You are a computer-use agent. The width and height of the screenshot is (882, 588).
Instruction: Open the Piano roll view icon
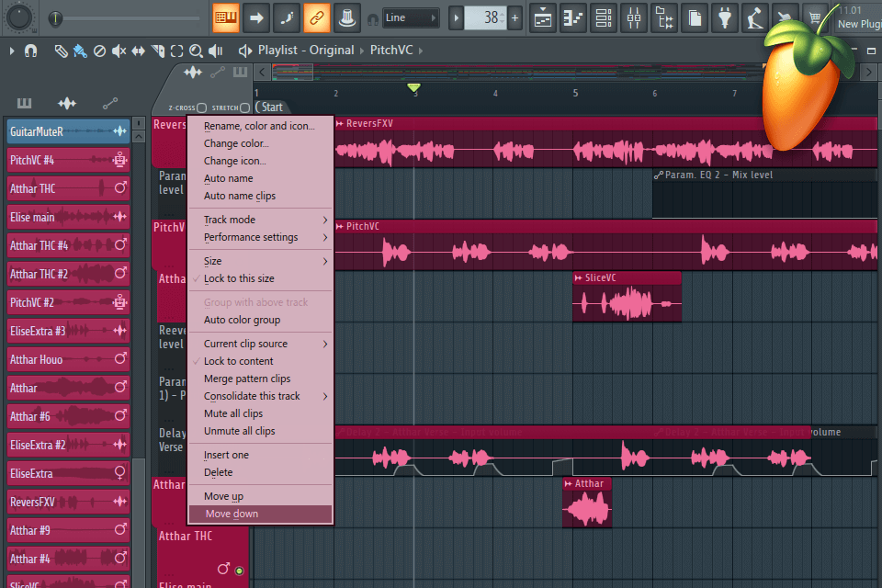point(573,18)
